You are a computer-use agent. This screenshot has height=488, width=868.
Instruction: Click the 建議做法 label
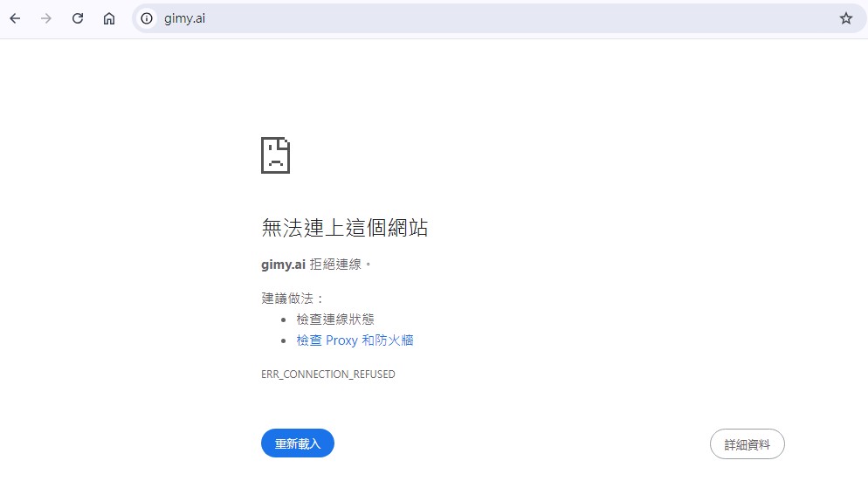(x=293, y=299)
